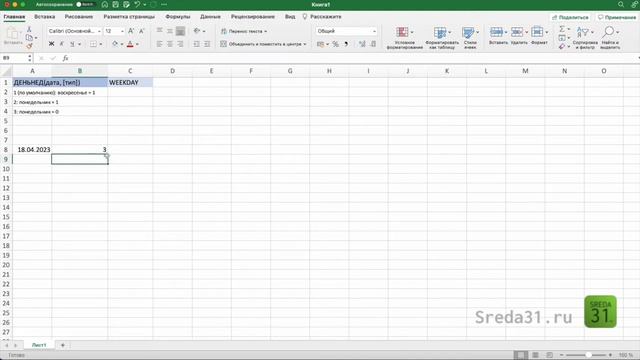Click the Decrease font size icon
640x360 pixels.
point(142,31)
